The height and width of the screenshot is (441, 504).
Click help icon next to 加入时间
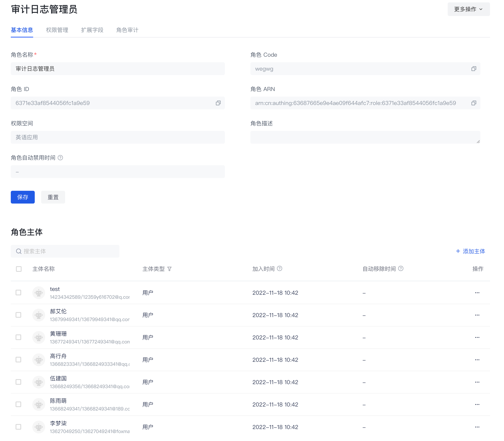pyautogui.click(x=279, y=268)
